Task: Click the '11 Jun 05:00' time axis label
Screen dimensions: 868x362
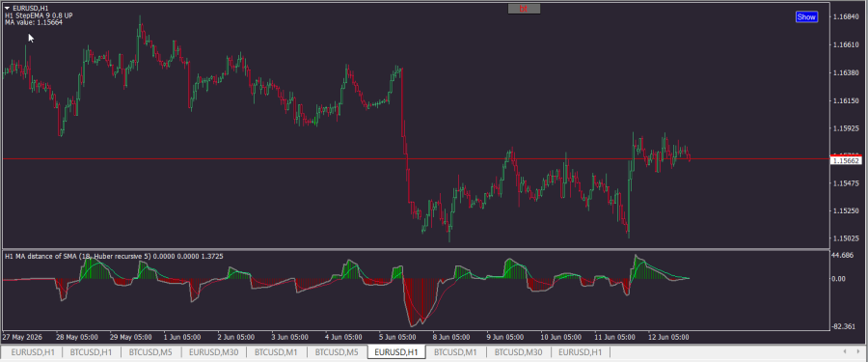Action: [615, 337]
